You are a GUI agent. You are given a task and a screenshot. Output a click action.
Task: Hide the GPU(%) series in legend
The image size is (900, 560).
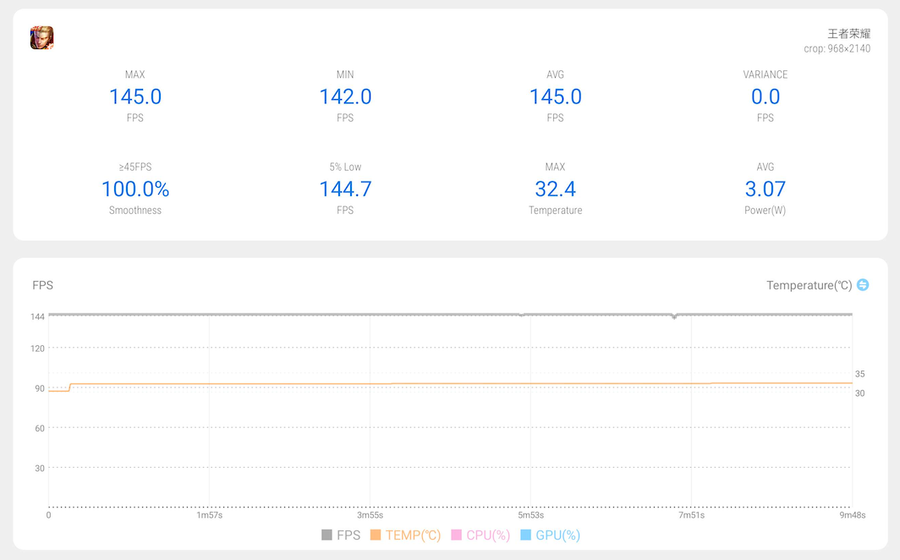tap(549, 535)
